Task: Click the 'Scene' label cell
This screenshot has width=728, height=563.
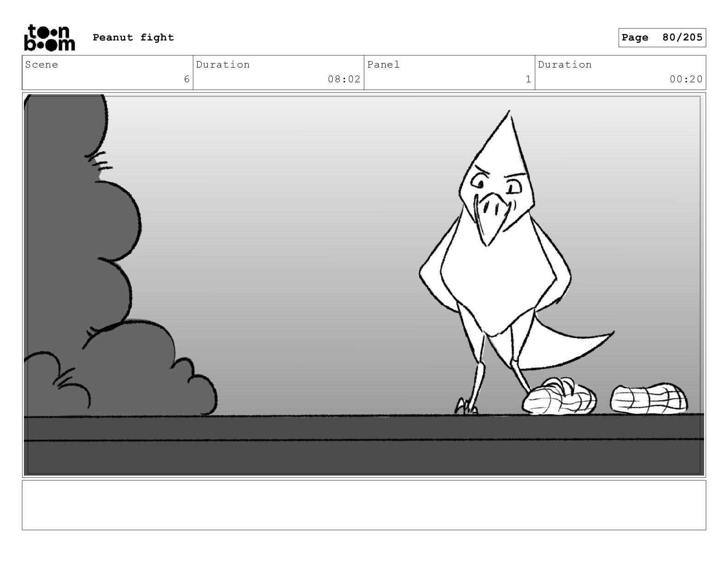Action: tap(108, 73)
